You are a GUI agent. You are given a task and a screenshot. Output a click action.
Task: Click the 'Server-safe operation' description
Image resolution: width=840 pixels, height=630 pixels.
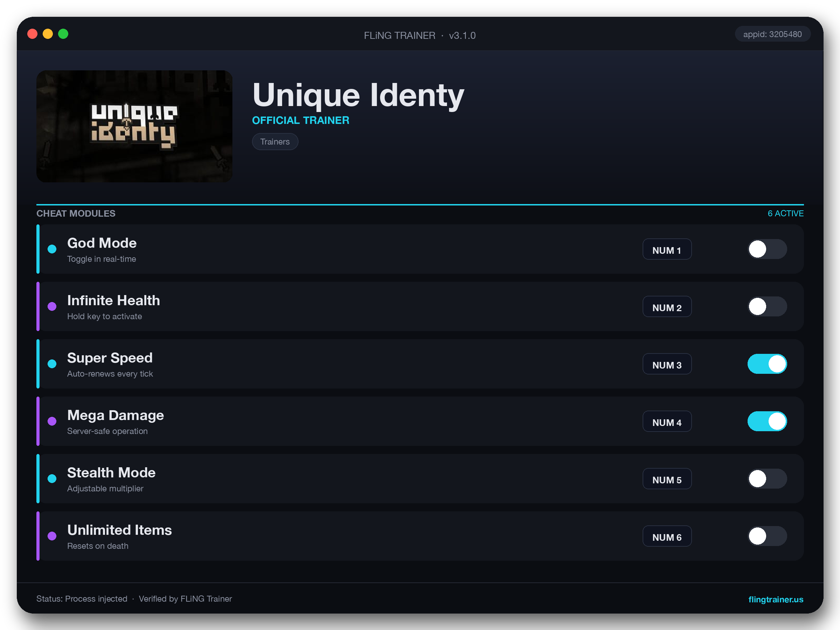(107, 431)
